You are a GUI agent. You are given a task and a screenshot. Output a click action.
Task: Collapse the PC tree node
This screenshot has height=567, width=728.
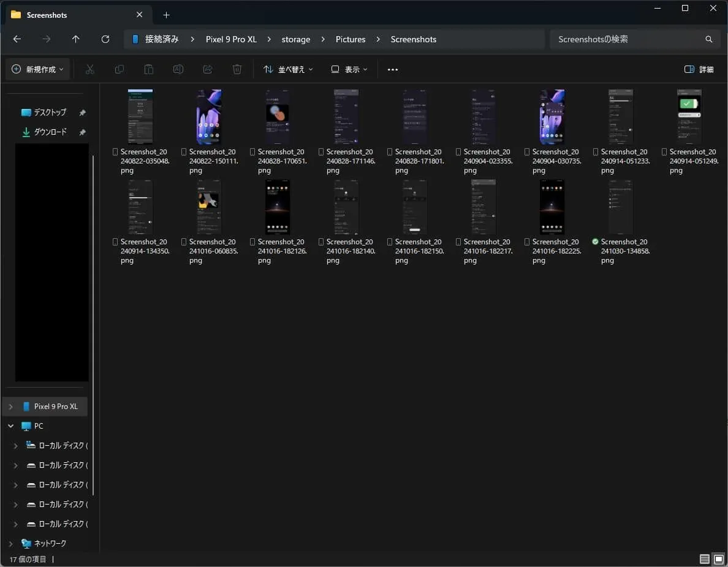(x=10, y=426)
